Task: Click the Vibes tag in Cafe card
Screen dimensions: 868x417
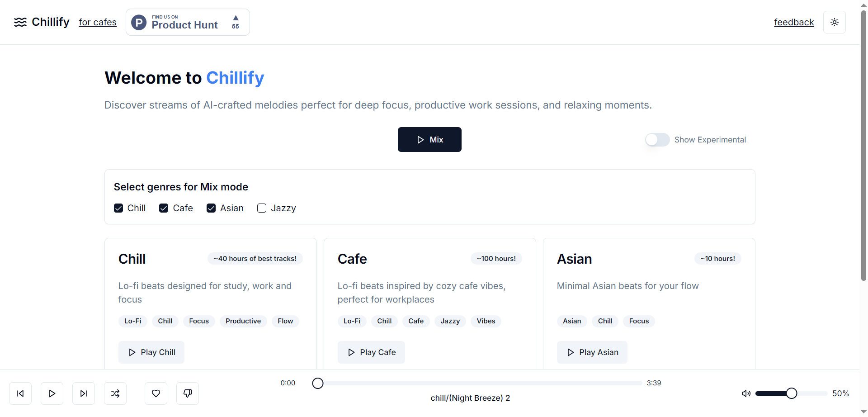Action: [486, 321]
